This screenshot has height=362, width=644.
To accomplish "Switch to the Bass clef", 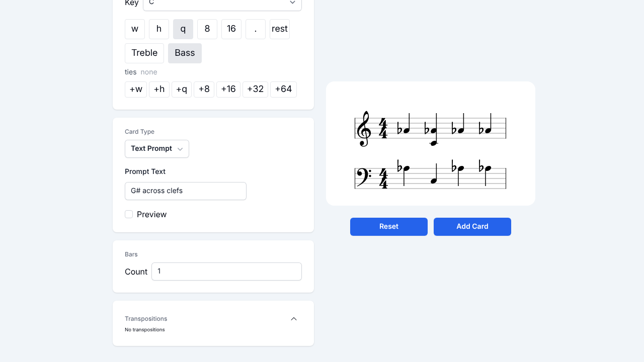I will 185,53.
